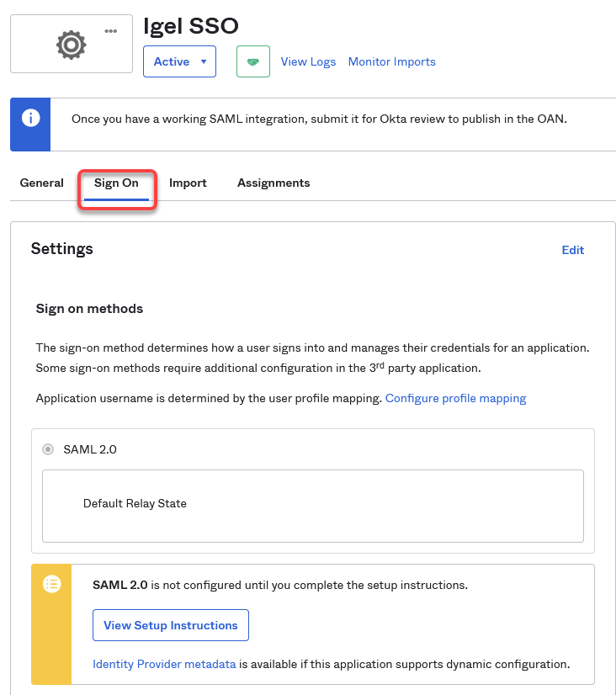Open the Identity Provider metadata link
Viewport: 616px width, 695px height.
164,664
